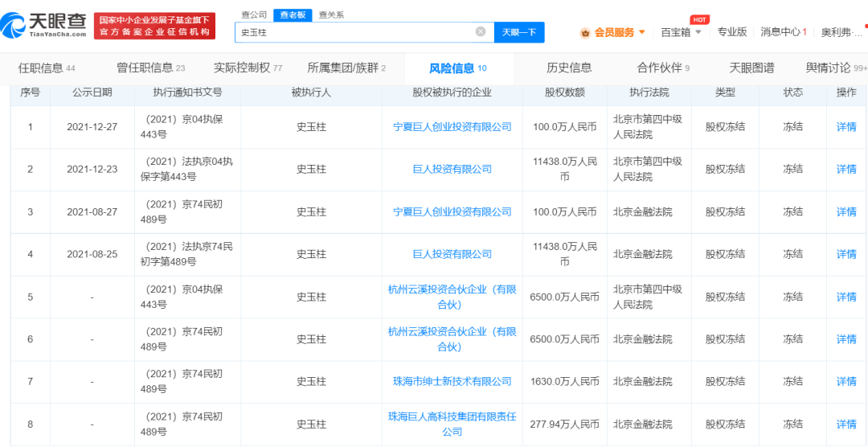
Task: Open 杭州云溪投资合伙企业 link in row 6
Action: click(x=452, y=339)
